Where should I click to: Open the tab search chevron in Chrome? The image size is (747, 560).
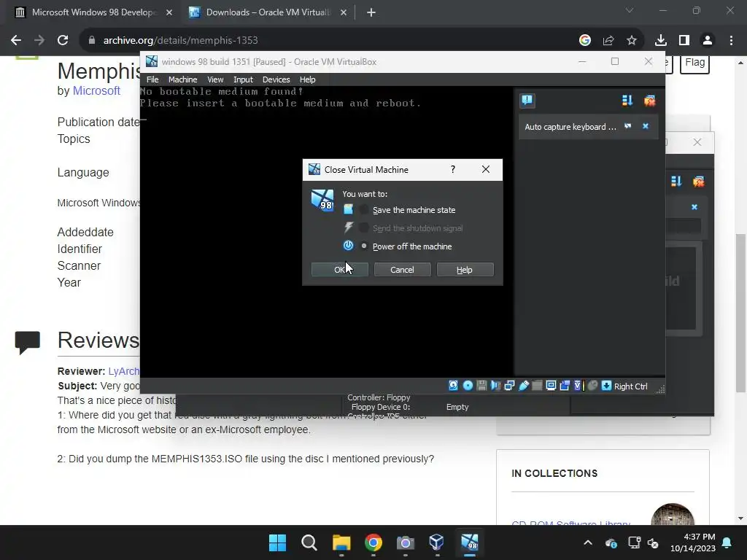tap(630, 10)
